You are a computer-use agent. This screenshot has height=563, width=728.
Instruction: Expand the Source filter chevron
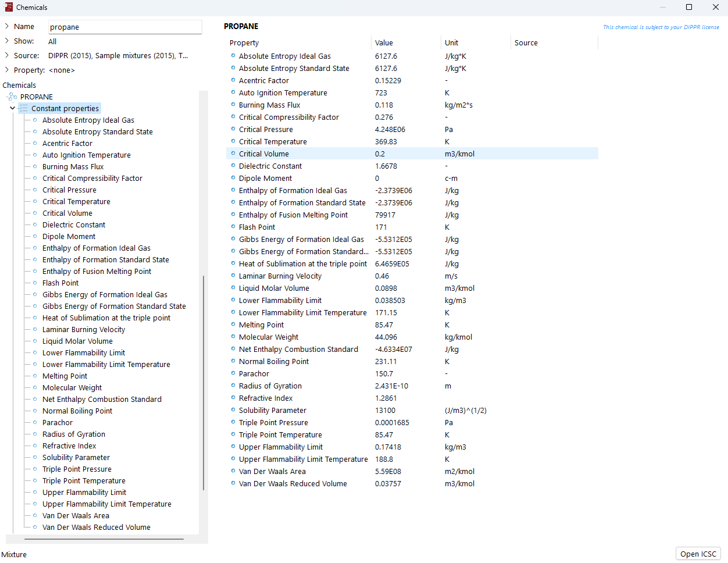7,55
